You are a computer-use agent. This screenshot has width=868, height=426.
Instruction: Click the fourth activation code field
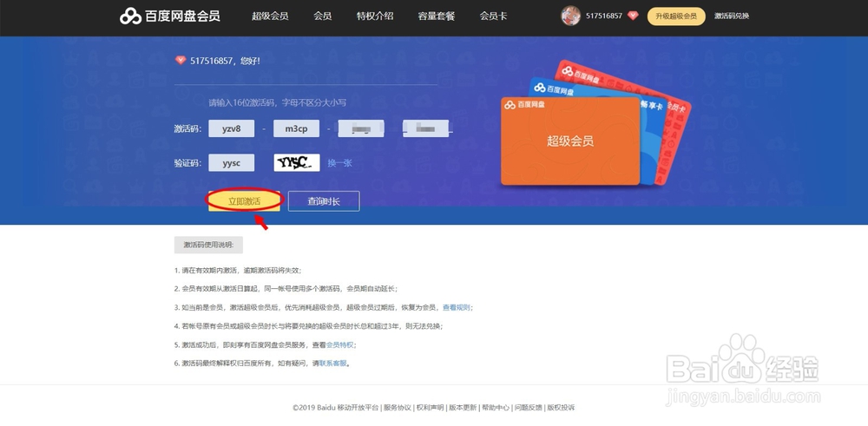[425, 128]
